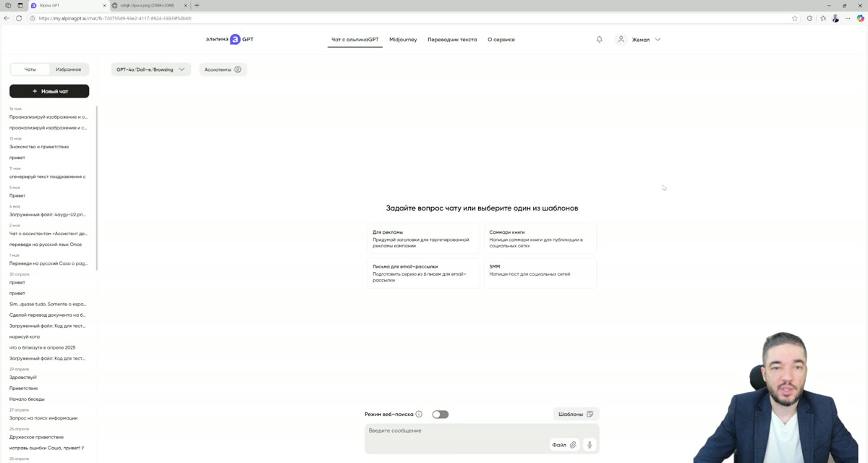Open chat 'Приветствие'
This screenshot has height=463, width=868.
pos(24,388)
